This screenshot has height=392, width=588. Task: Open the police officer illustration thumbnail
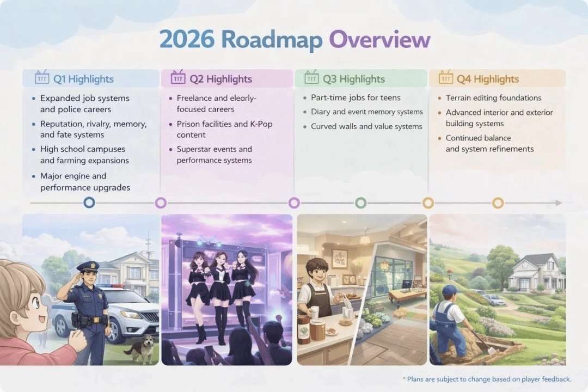pyautogui.click(x=91, y=290)
